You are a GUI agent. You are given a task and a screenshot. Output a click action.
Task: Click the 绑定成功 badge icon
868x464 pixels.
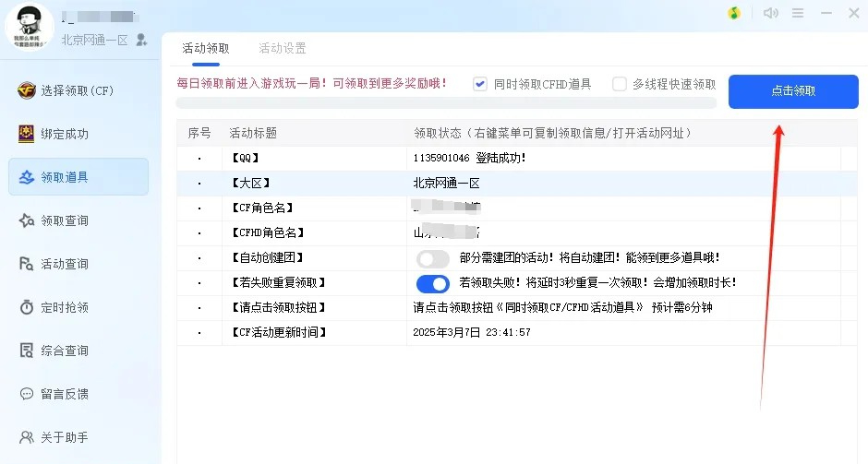(x=26, y=134)
